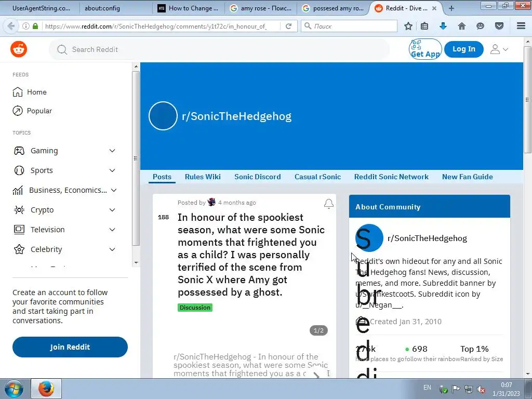Image resolution: width=532 pixels, height=399 pixels.
Task: Click the Pocket toolbar icon
Action: pos(499,26)
